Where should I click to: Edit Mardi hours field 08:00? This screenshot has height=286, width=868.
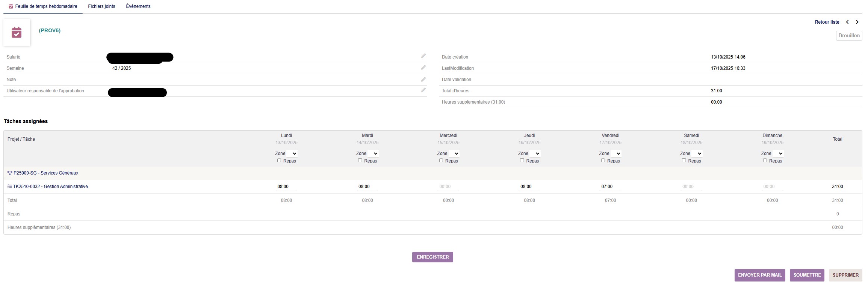367,187
